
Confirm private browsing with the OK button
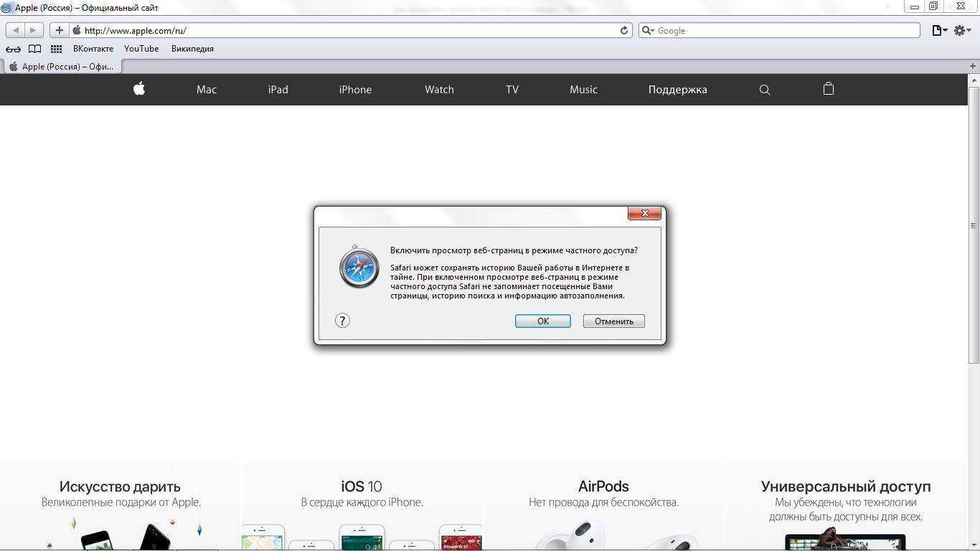[542, 321]
